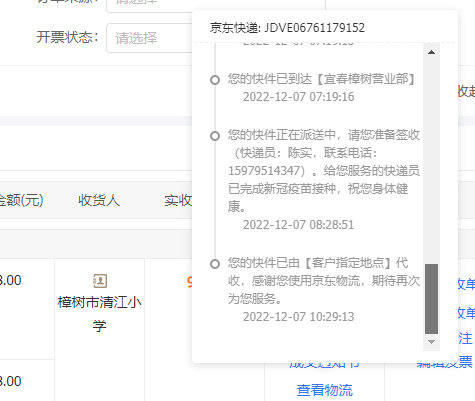475x401 pixels.
Task: Click the scrollbar up arrow in logistics popup
Action: click(431, 52)
